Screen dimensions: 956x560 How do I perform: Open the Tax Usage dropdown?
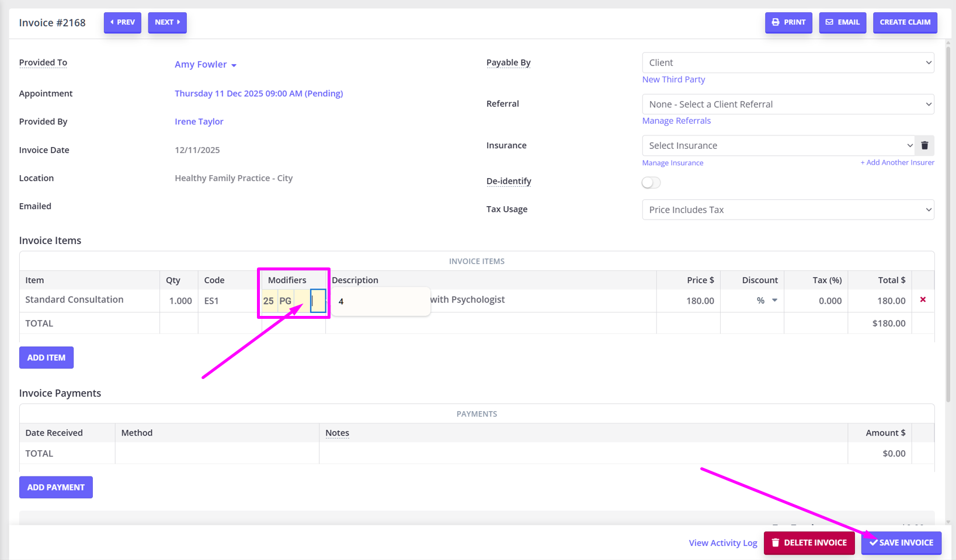pyautogui.click(x=787, y=210)
